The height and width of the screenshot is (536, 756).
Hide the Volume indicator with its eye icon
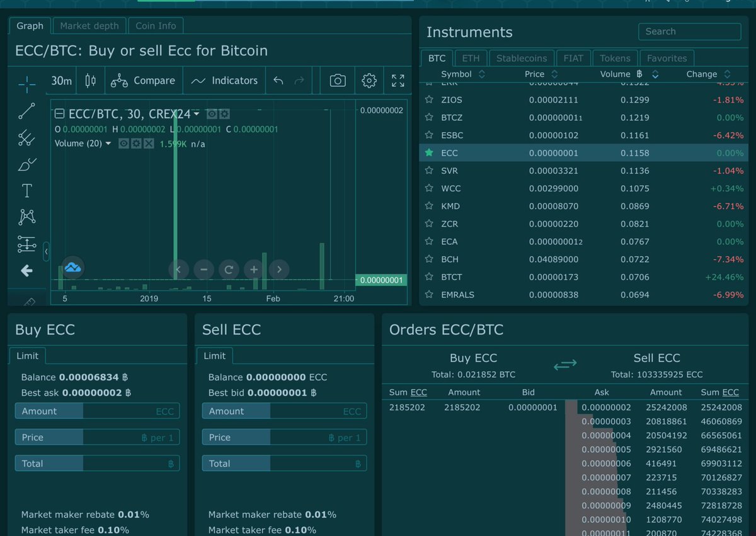(123, 143)
